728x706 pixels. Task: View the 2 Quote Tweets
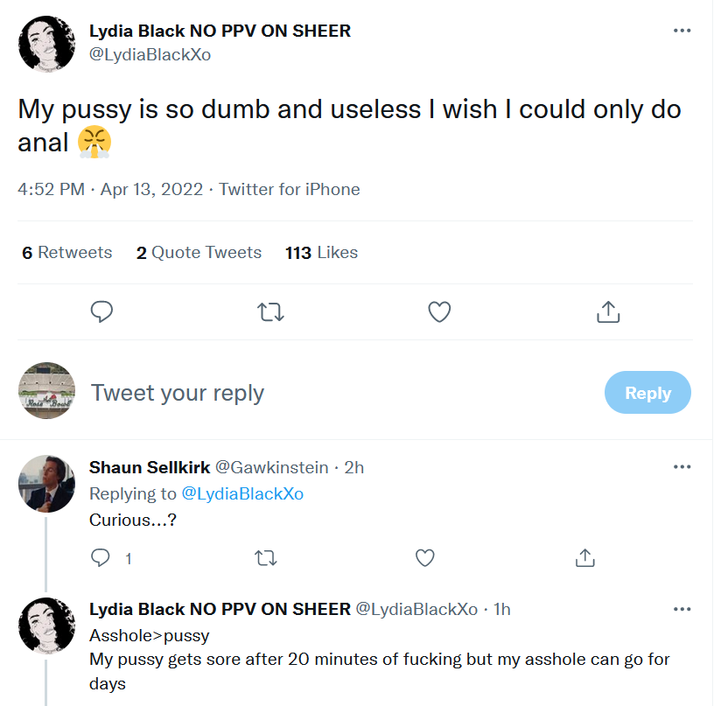199,253
